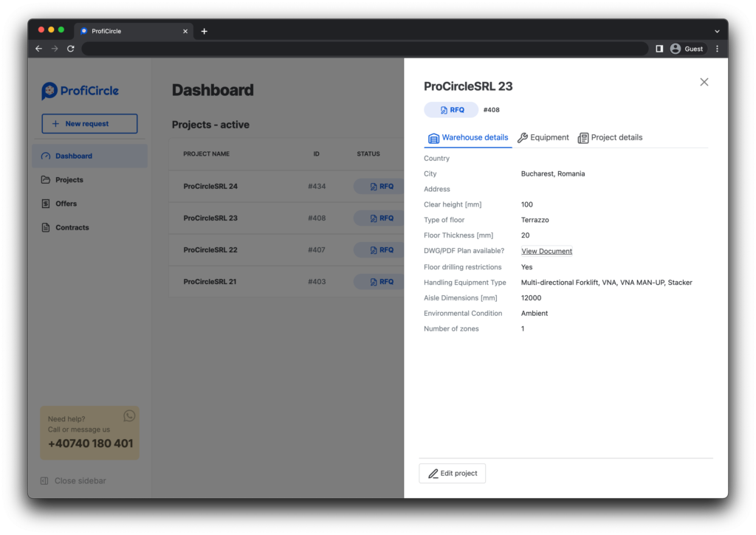
Task: Select the ProCircleSRL 22 project row
Action: point(286,250)
